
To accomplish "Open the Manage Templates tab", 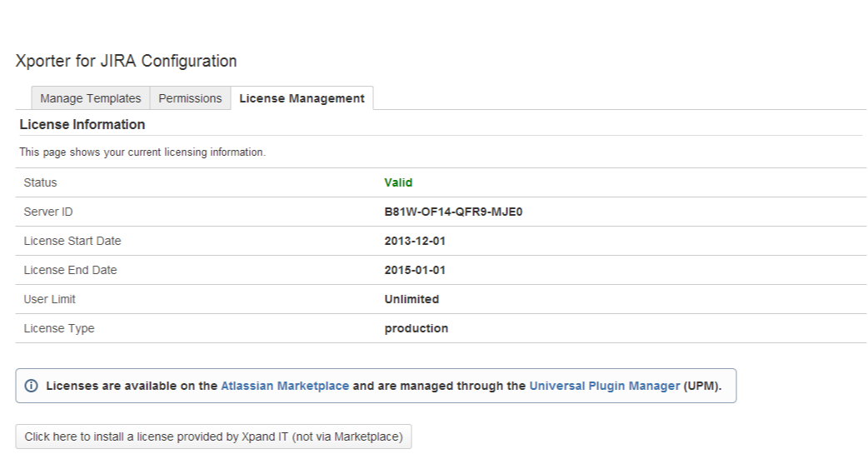I will (90, 98).
